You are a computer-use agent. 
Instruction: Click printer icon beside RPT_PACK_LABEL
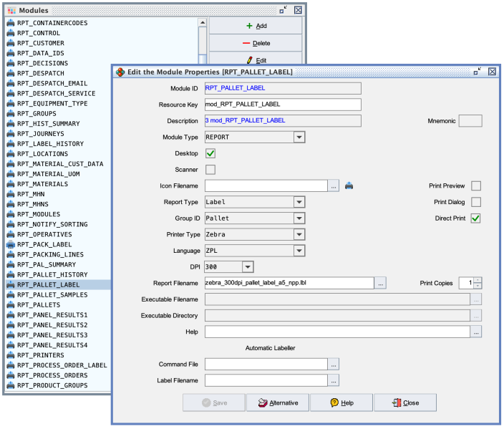[11, 244]
